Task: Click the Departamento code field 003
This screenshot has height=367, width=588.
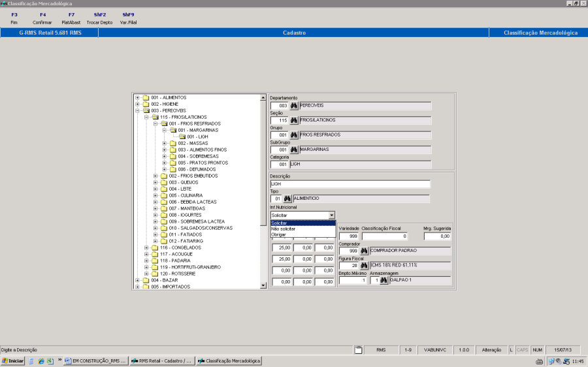Action: click(280, 106)
